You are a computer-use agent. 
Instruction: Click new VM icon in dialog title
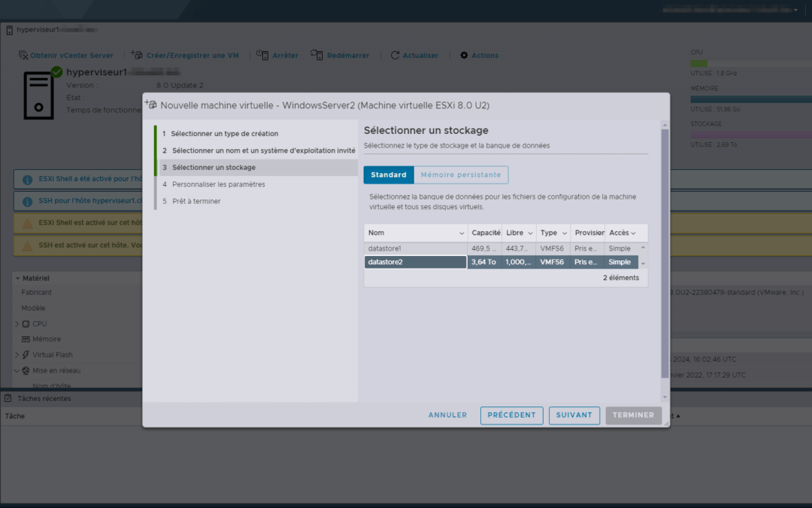click(x=150, y=104)
